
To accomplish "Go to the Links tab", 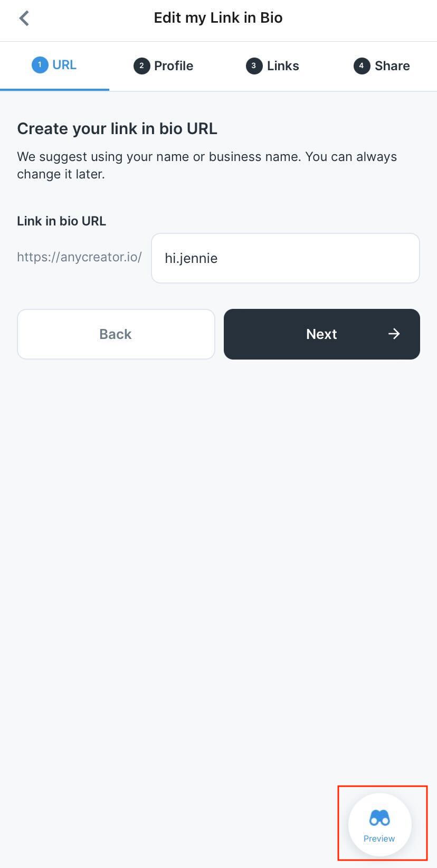I will tap(283, 66).
